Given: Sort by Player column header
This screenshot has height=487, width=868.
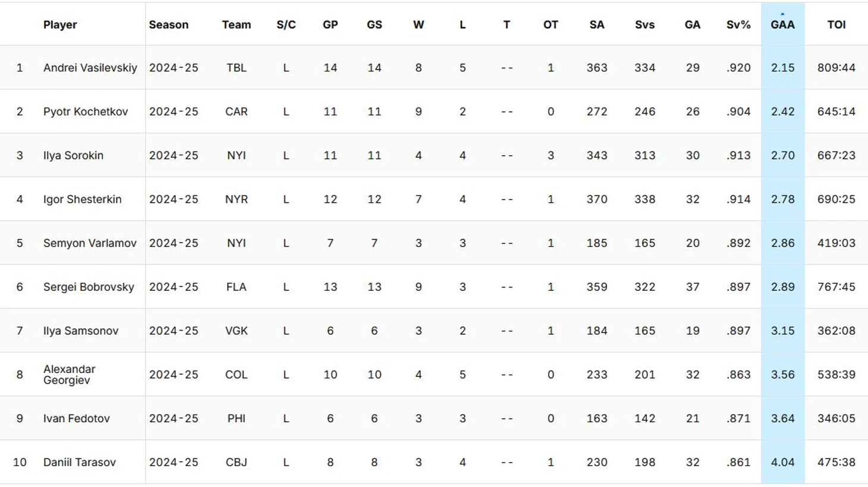Looking at the screenshot, I should 60,25.
